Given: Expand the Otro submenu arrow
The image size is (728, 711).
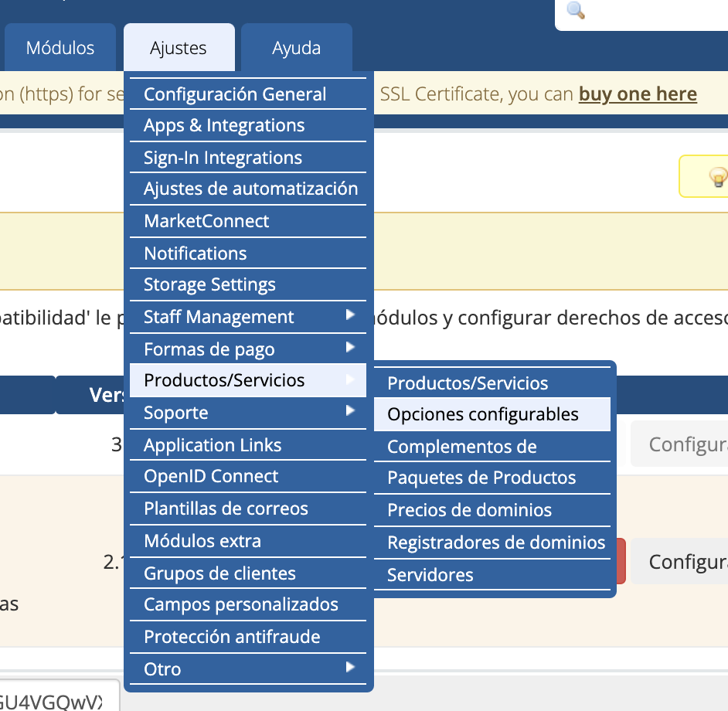Looking at the screenshot, I should 351,668.
